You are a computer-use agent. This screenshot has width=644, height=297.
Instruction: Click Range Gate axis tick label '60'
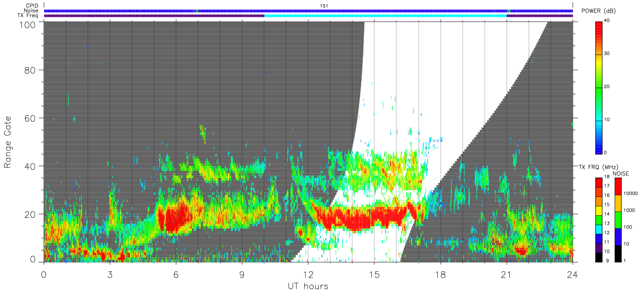(31, 118)
